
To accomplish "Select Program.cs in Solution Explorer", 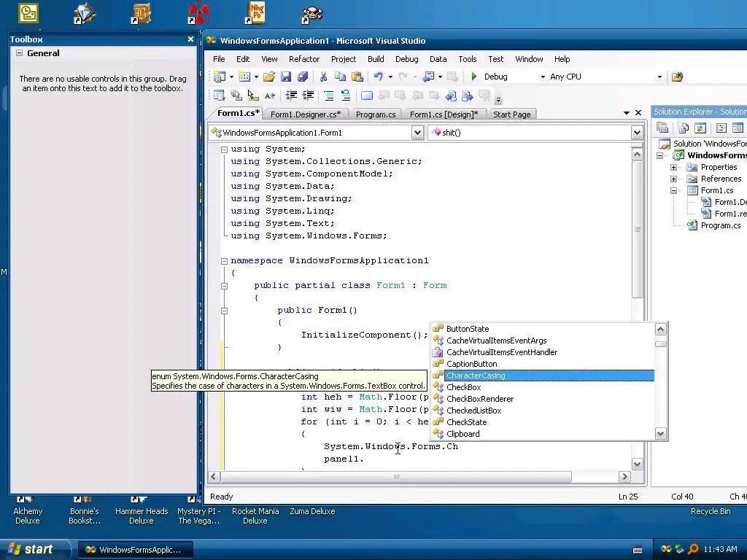I will point(720,225).
